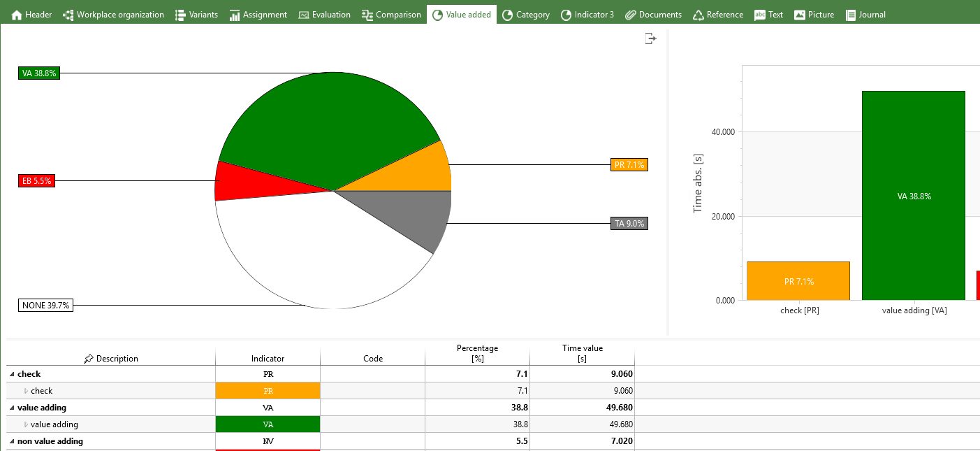Open the Header tab
This screenshot has height=451, width=980.
(x=31, y=15)
